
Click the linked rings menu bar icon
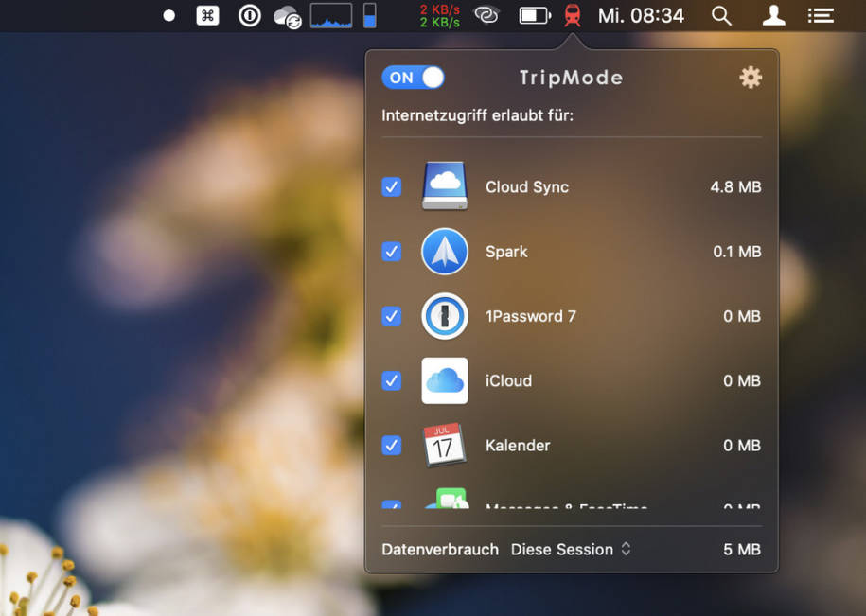pos(486,15)
